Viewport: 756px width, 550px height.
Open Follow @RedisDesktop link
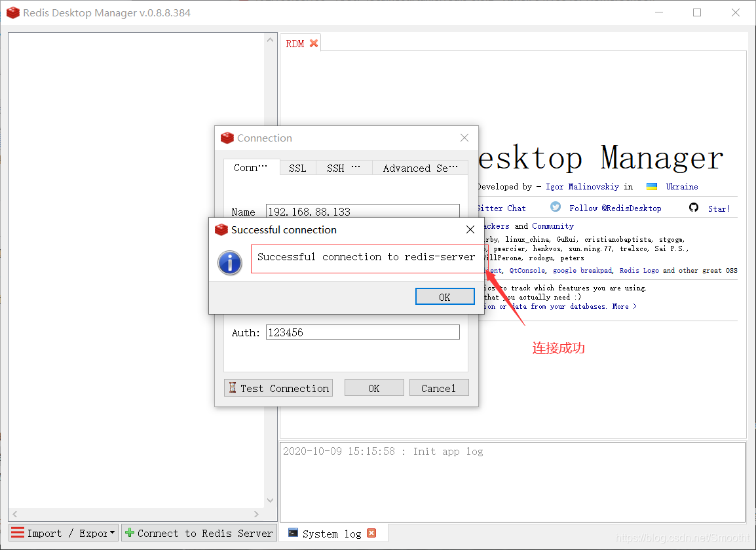[x=615, y=208]
